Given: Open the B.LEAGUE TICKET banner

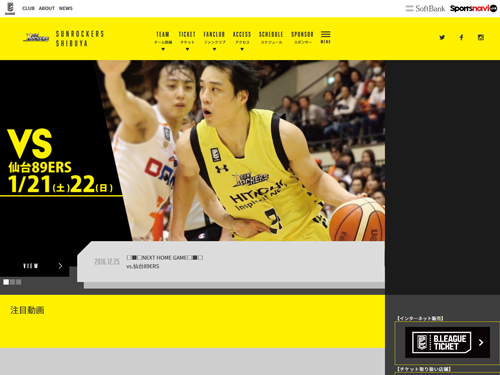Looking at the screenshot, I should (x=447, y=342).
